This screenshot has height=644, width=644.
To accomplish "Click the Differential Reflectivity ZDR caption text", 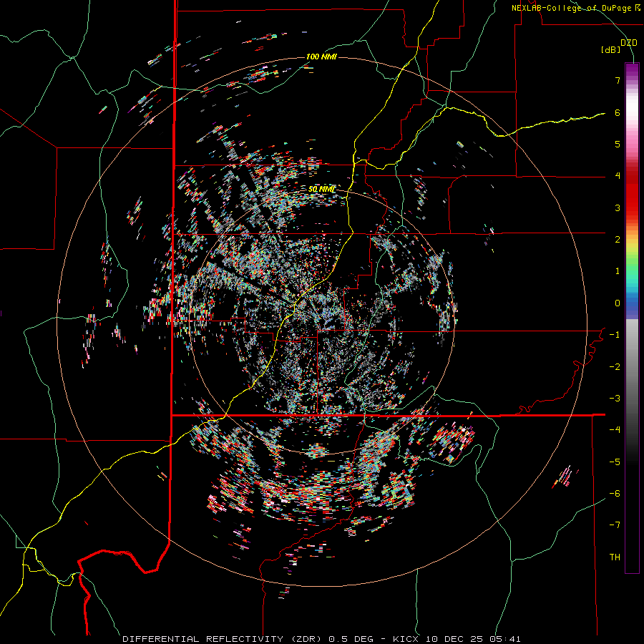I will pos(321,639).
